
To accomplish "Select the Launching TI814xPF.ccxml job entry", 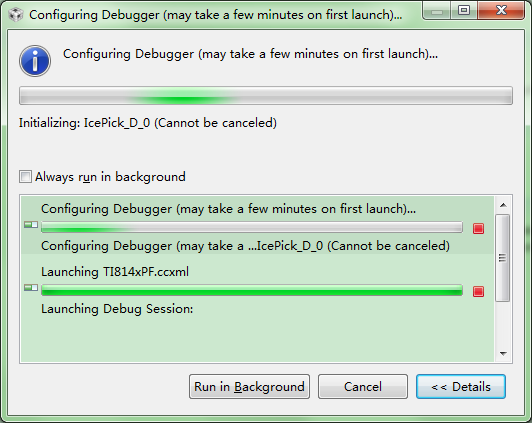I will point(115,272).
